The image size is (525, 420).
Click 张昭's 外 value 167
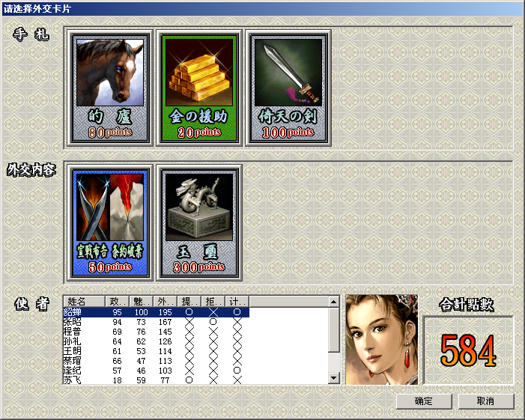pos(165,322)
